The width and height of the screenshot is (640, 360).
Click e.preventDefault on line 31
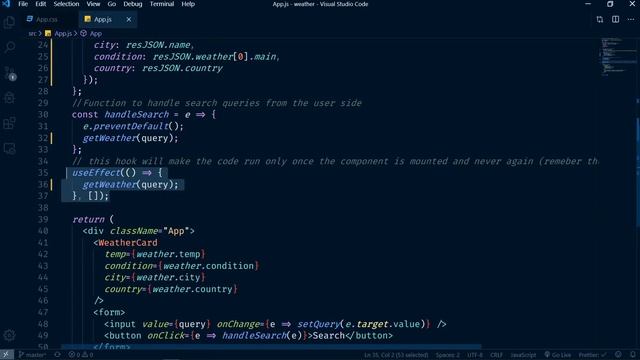[x=126, y=126]
